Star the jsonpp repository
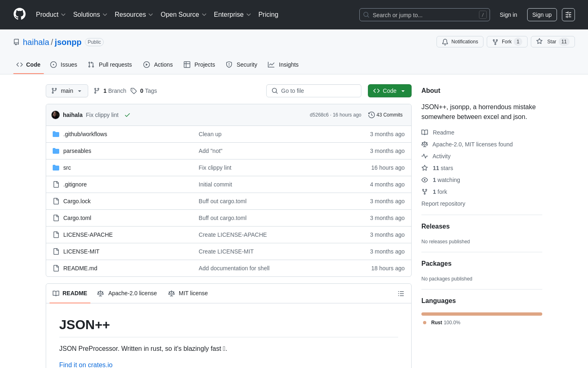The image size is (588, 368). tap(552, 42)
